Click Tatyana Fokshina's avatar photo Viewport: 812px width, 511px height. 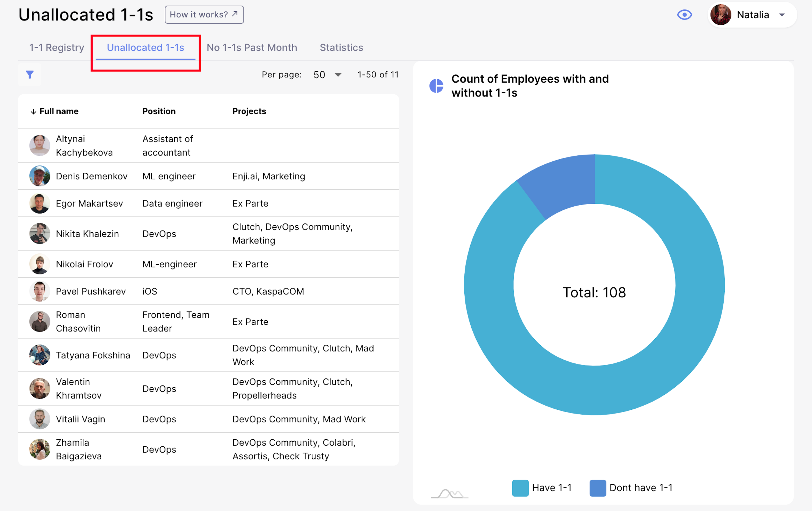(x=39, y=355)
